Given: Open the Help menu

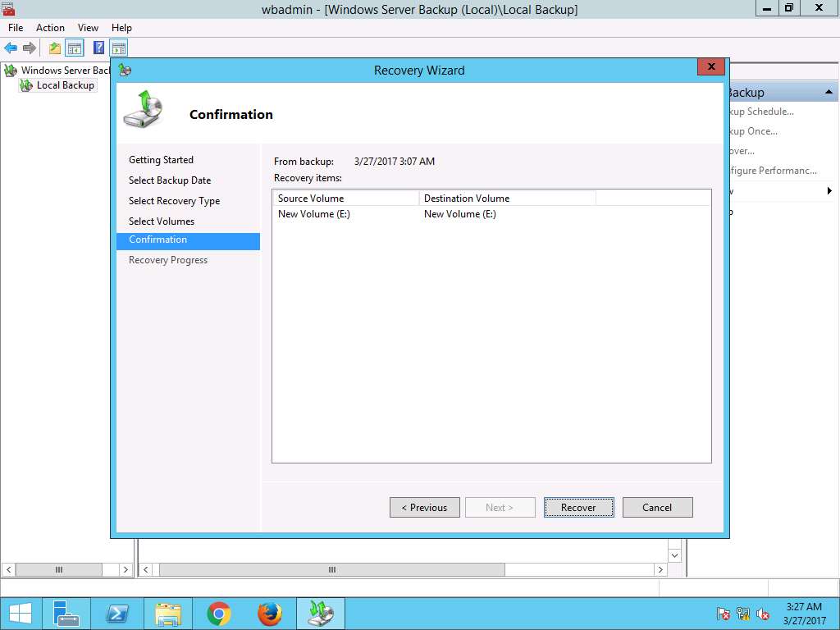Looking at the screenshot, I should [x=121, y=28].
